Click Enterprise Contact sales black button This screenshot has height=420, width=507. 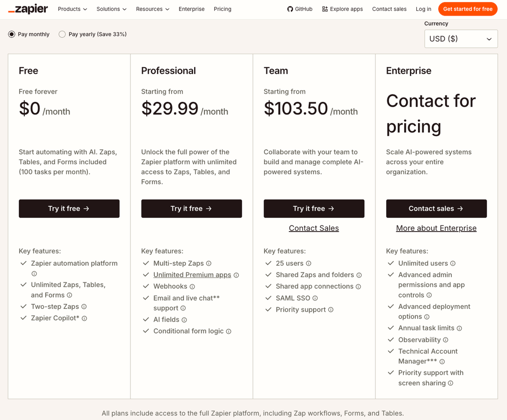click(x=436, y=209)
